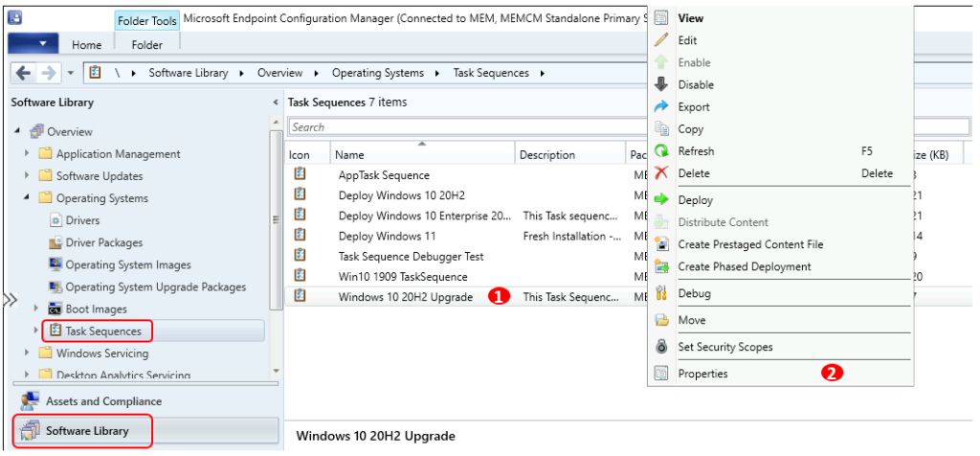Click the Boot Images node icon
This screenshot has width=980, height=456.
(55, 309)
